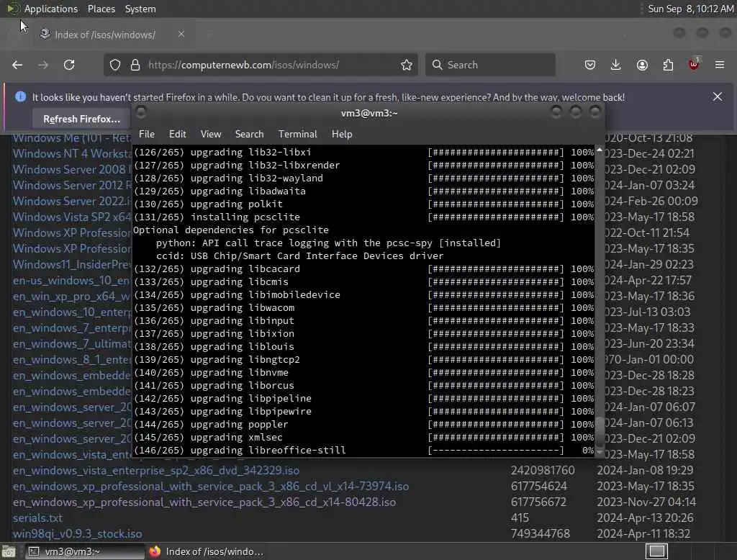Screen dimensions: 737x560
Task: Go back with Firefox back arrow
Action: pyautogui.click(x=17, y=65)
